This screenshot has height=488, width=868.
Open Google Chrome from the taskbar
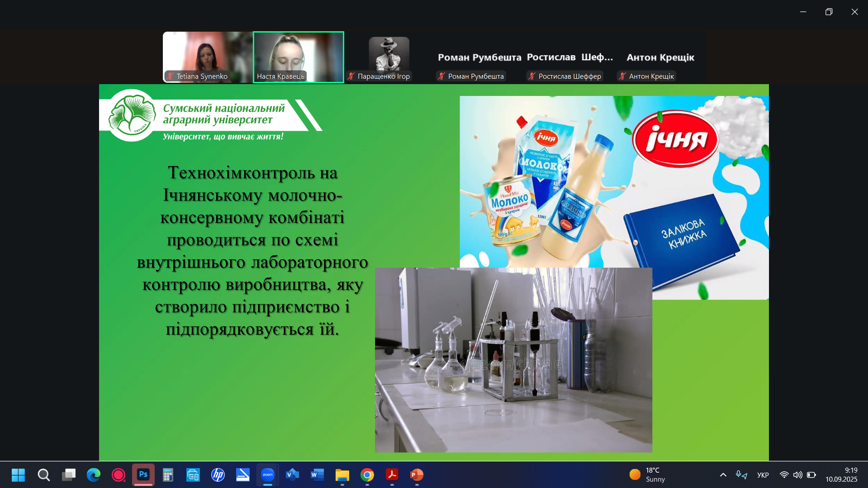pos(367,475)
